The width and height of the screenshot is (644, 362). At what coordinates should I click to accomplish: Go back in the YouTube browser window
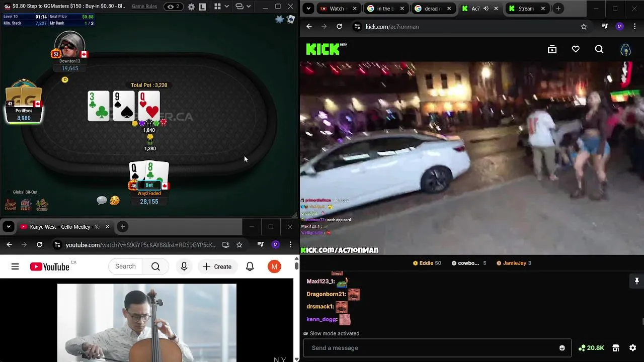pos(9,245)
